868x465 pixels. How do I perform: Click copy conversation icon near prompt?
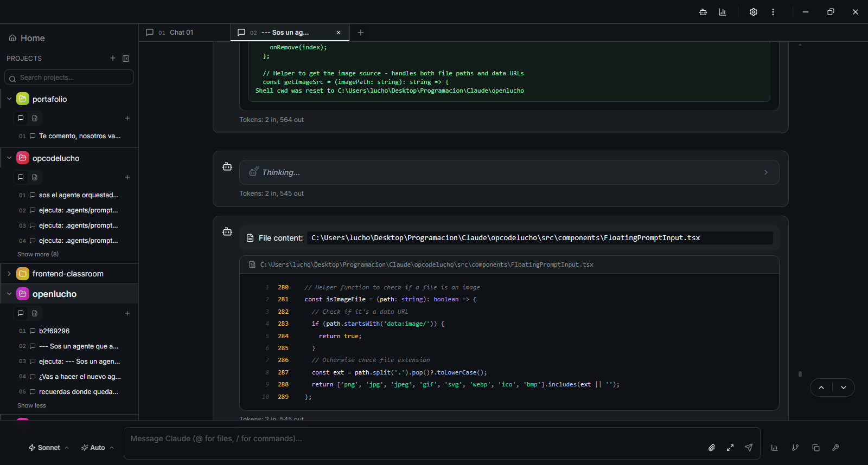tap(815, 448)
